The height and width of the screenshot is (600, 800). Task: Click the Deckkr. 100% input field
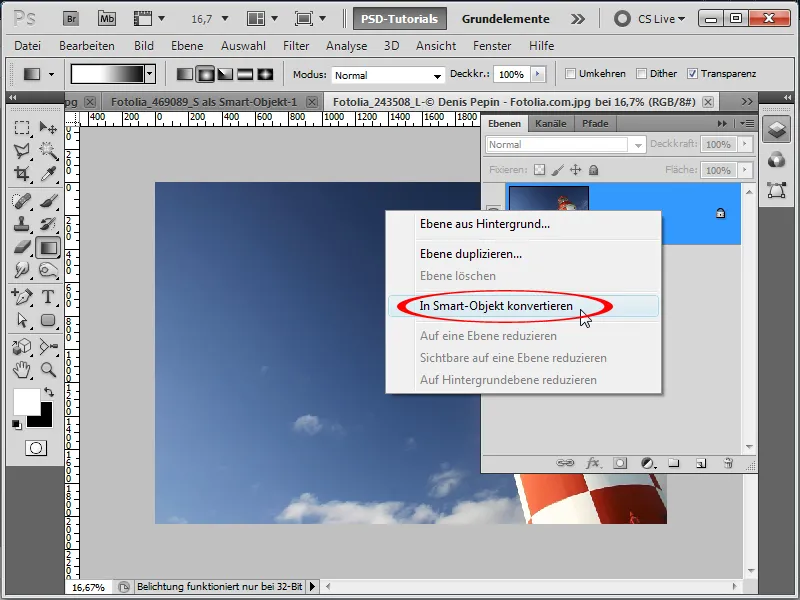[x=512, y=74]
